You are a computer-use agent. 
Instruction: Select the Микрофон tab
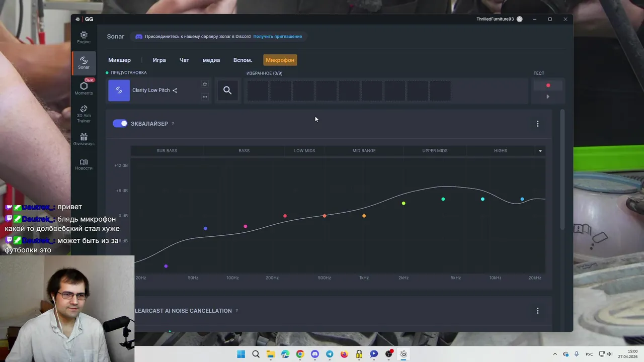tap(280, 60)
